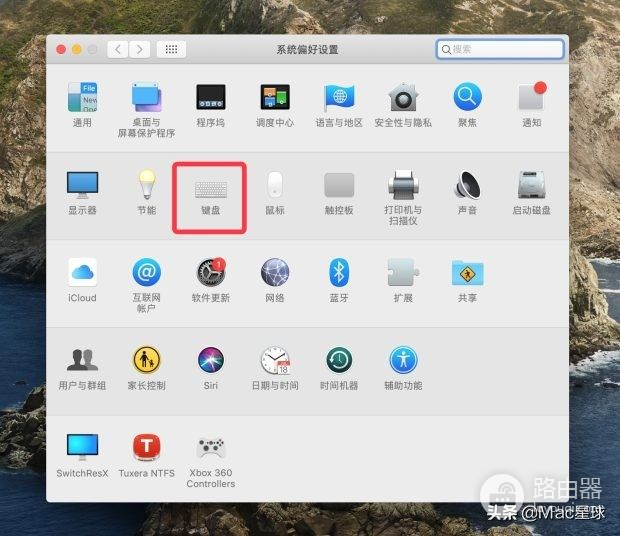620x536 pixels.
Task: Go forward with the right chevron button
Action: tap(139, 49)
